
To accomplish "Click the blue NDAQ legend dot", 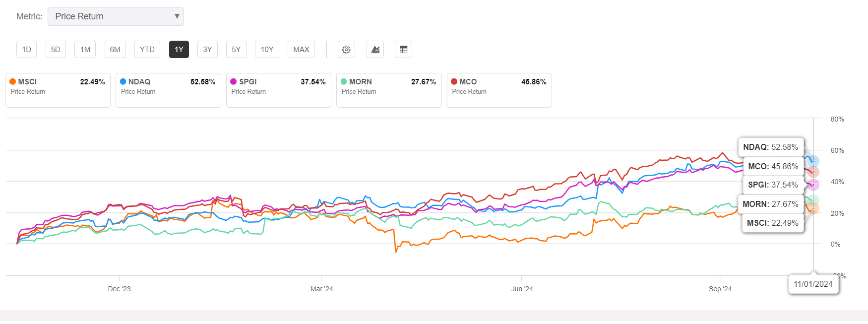I will pos(123,82).
